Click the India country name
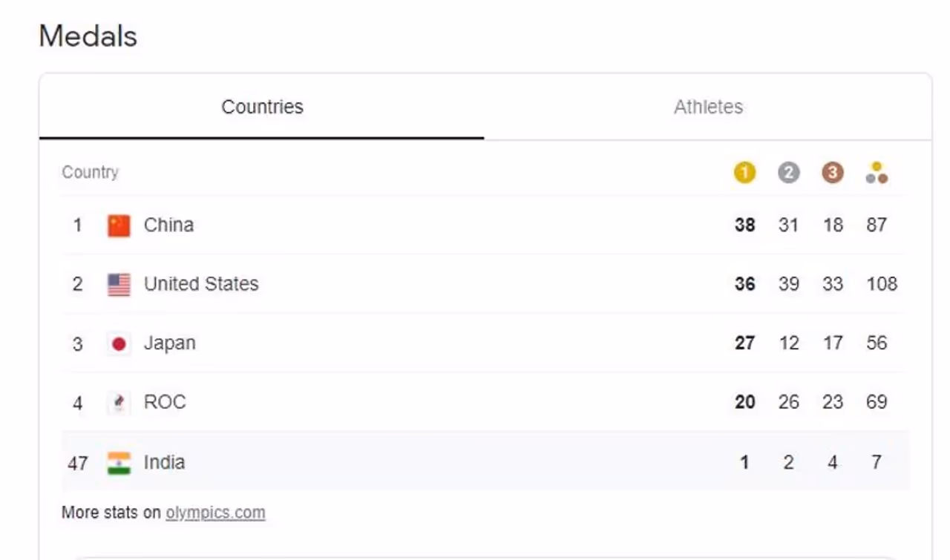The image size is (950, 560). tap(164, 462)
